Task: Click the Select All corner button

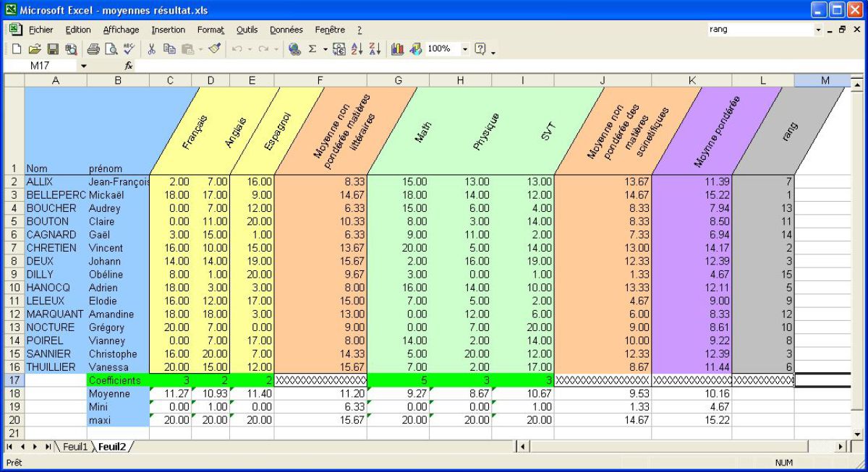Action: [x=14, y=80]
